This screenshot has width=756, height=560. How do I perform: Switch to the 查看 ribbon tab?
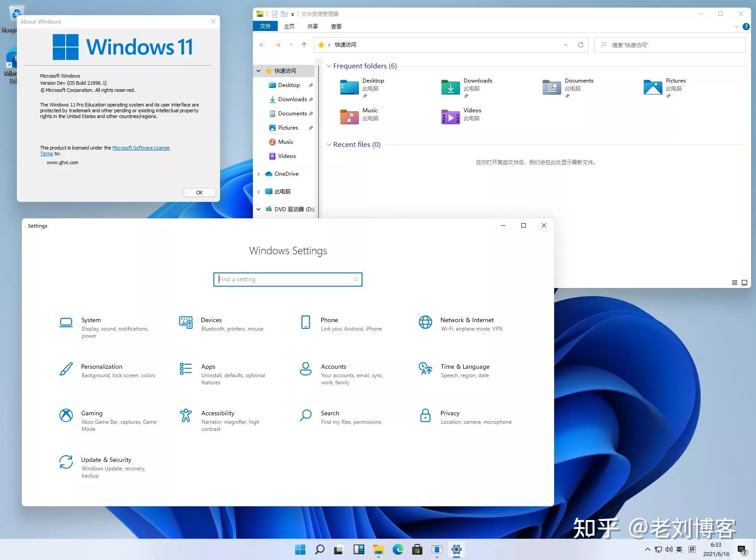point(336,27)
